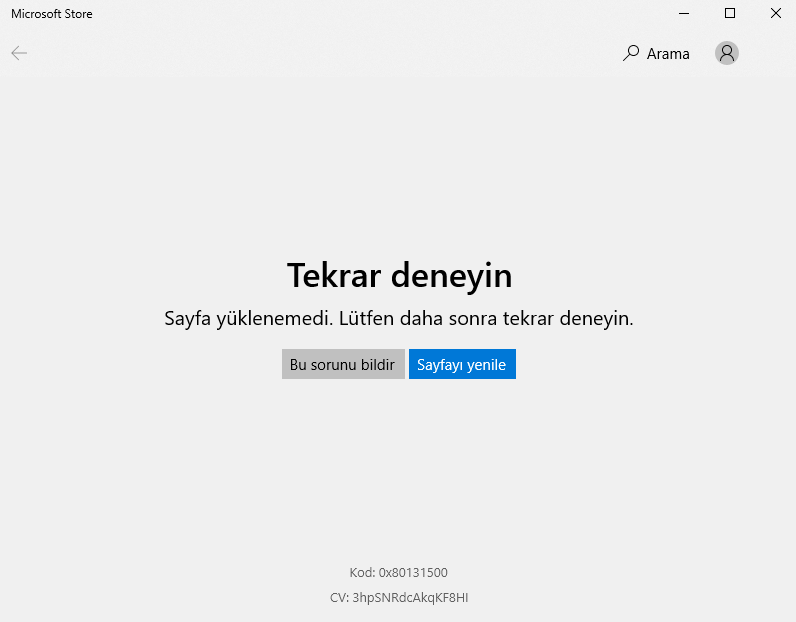Click the "Tekrar deneyin" heading
The image size is (796, 622).
400,275
